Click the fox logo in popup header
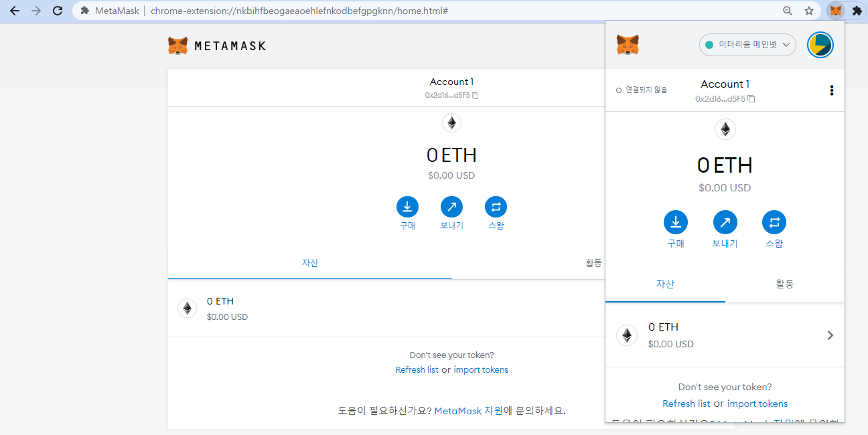This screenshot has width=868, height=435. pos(628,45)
